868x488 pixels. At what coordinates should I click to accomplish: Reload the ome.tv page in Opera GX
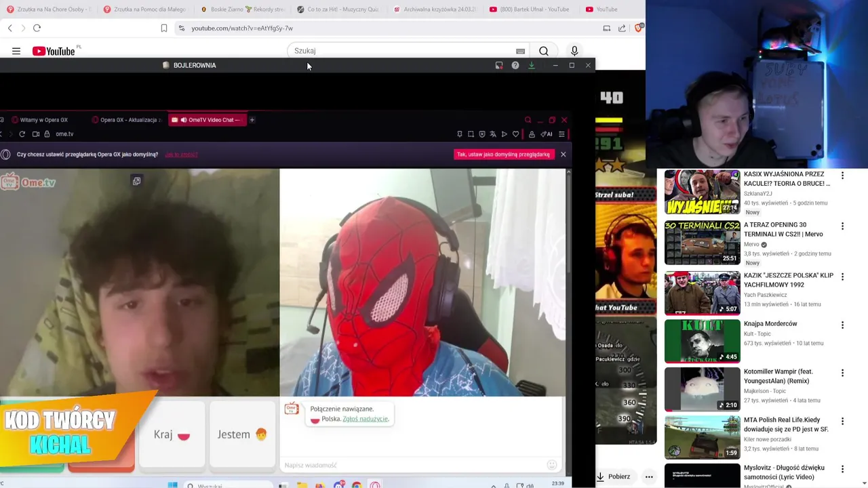pyautogui.click(x=22, y=134)
